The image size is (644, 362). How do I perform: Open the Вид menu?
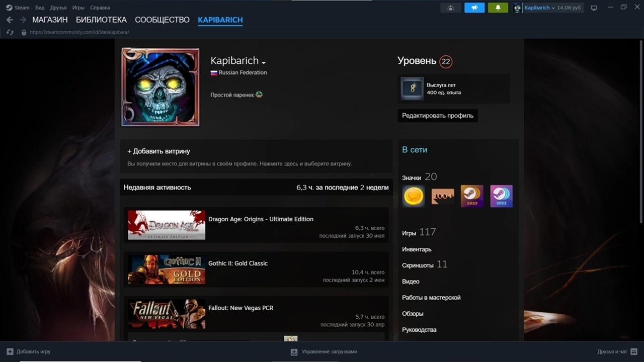coord(40,8)
